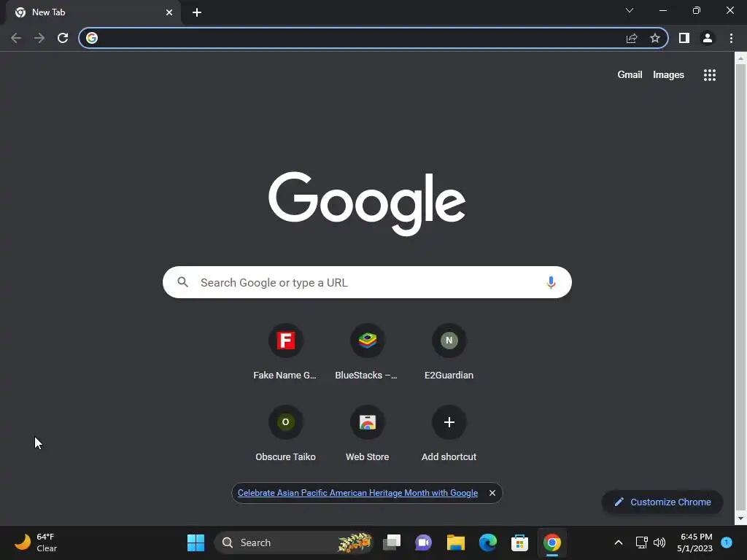The image size is (747, 560).
Task: Open the Web Store shortcut
Action: pyautogui.click(x=368, y=434)
